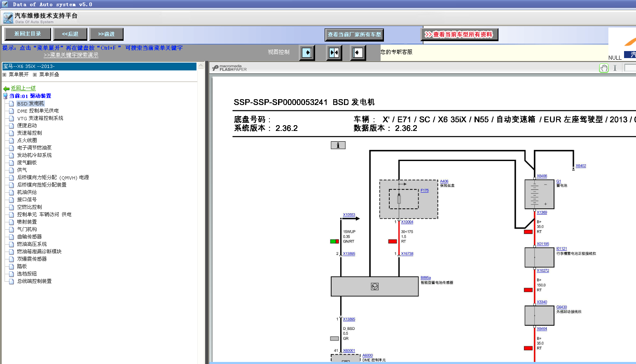Click I01121 terminal link
Viewport: 636px width, 364px height.
561,249
